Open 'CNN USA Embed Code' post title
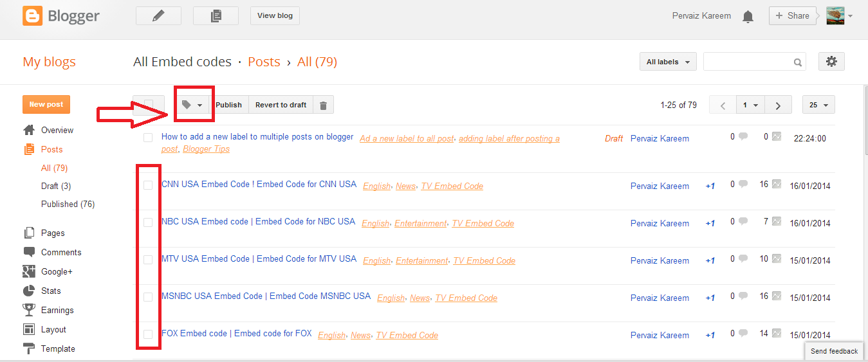 pyautogui.click(x=259, y=184)
